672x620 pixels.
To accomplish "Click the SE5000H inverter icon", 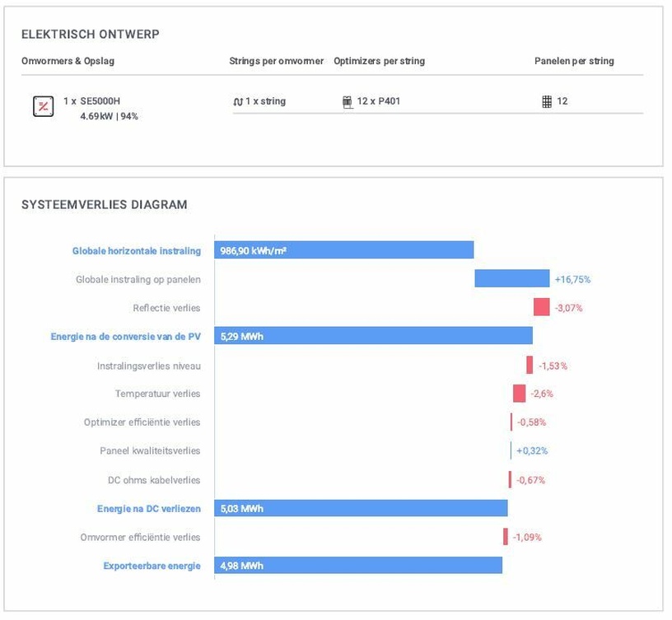I will tap(43, 106).
